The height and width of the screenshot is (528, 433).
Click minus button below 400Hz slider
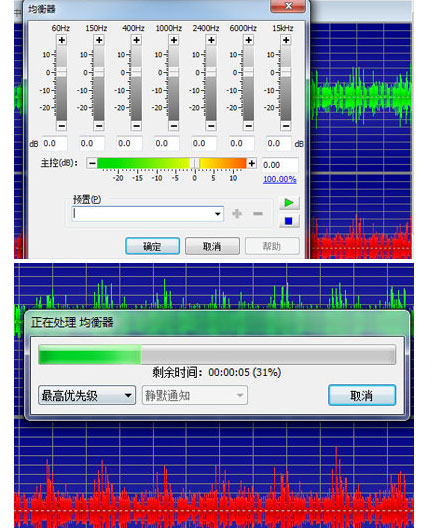pos(136,126)
